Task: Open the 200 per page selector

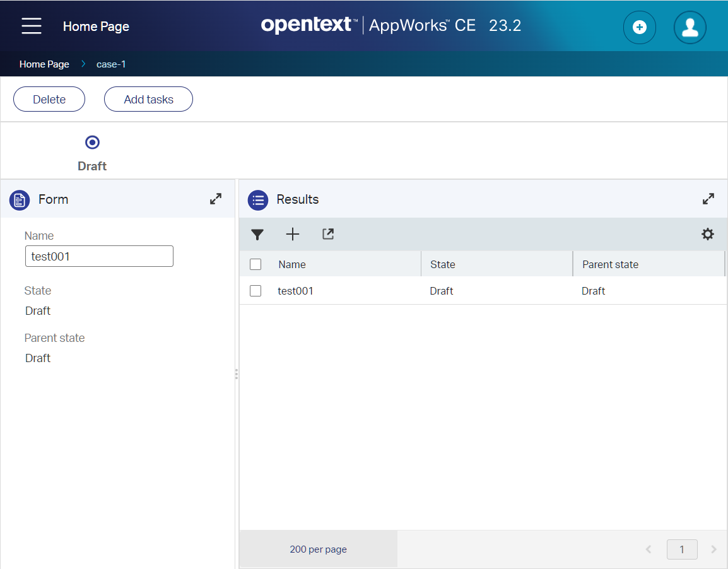Action: tap(318, 549)
